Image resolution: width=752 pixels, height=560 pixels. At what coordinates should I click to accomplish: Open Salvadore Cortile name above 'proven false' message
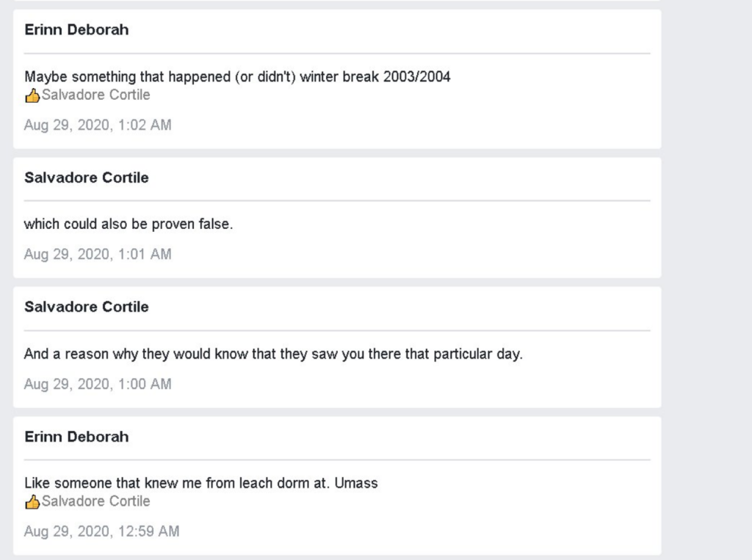tap(87, 178)
